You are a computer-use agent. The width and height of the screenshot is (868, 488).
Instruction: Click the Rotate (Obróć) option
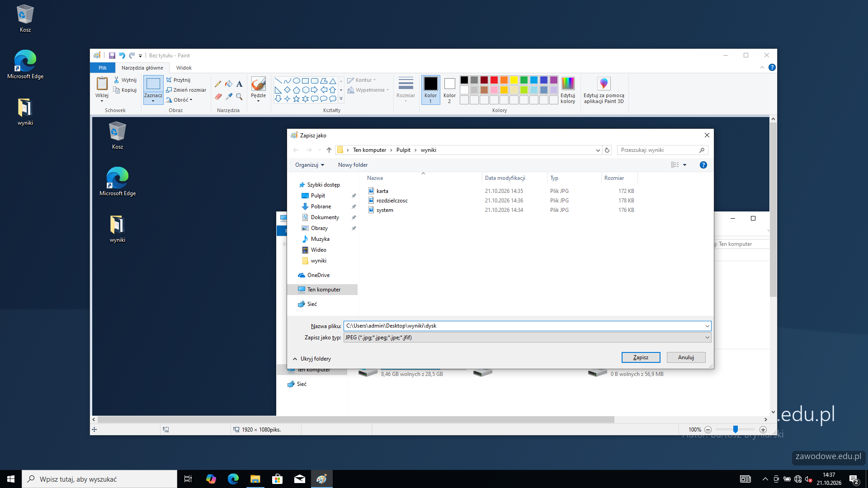coord(179,100)
